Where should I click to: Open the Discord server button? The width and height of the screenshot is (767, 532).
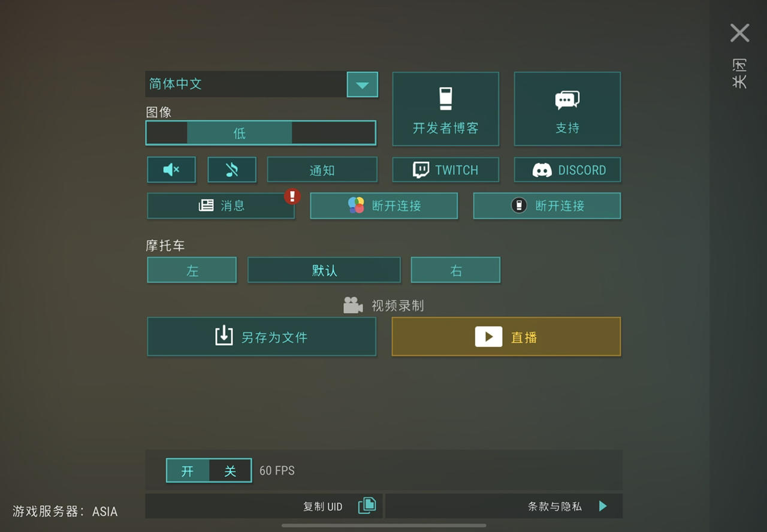point(567,170)
